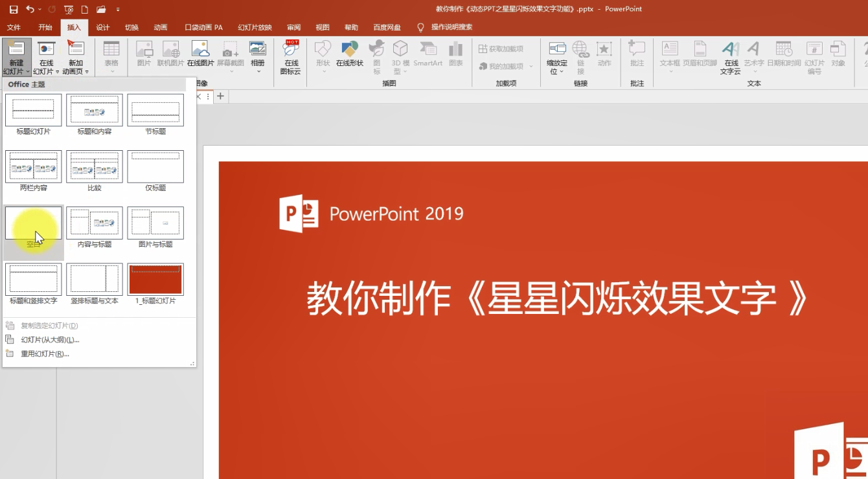
Task: Click the 操作说明搜索 search box
Action: pyautogui.click(x=451, y=27)
